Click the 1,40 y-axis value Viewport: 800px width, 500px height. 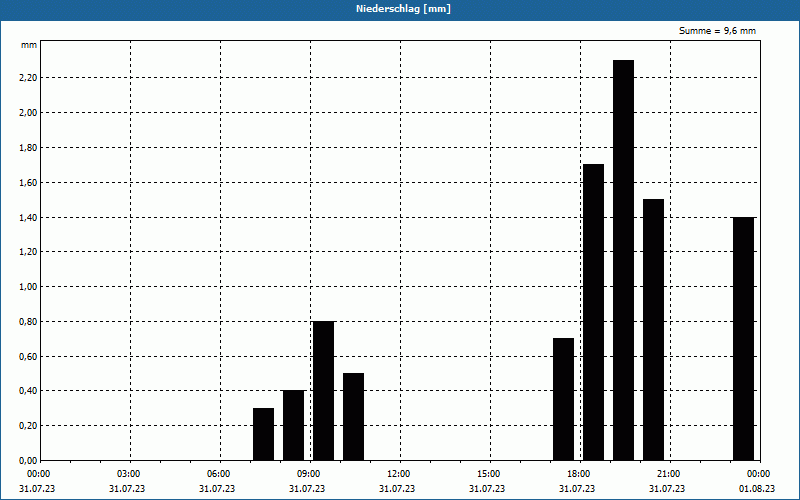pos(29,217)
